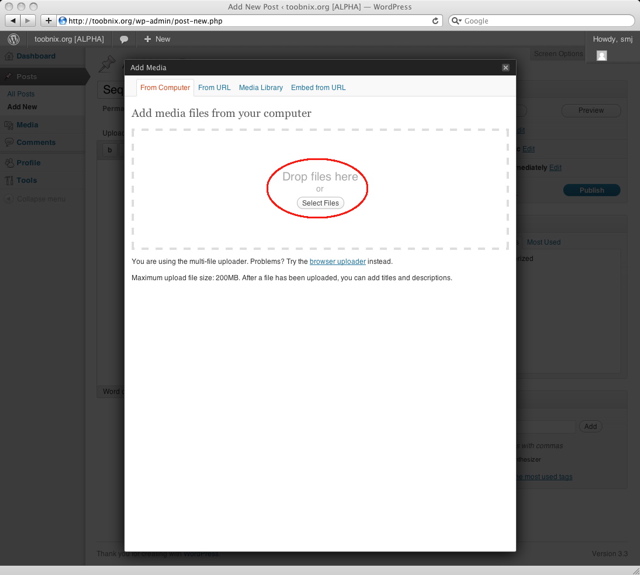
Task: Click the Profile person icon
Action: [x=9, y=163]
